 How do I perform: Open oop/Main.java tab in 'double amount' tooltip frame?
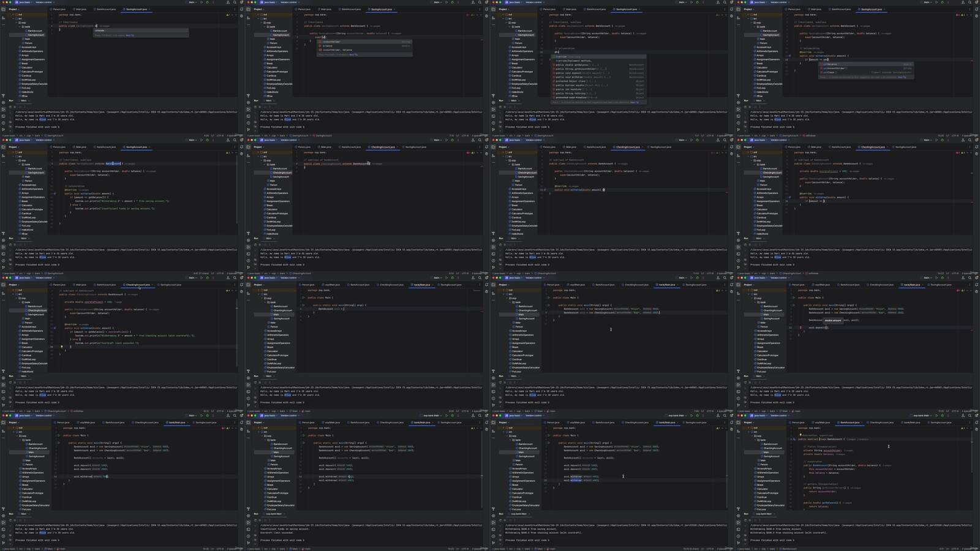coord(821,285)
